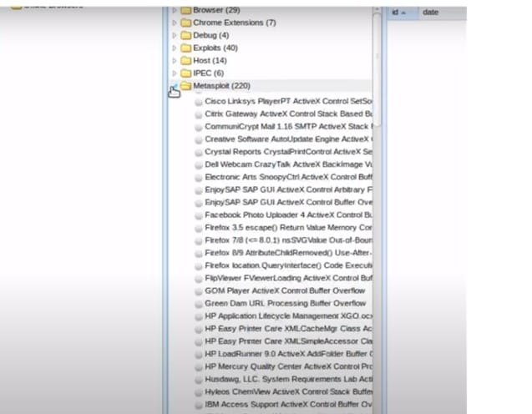Viewport: 532px width, 414px height.
Task: Select Browser (29) tree label
Action: (x=216, y=10)
